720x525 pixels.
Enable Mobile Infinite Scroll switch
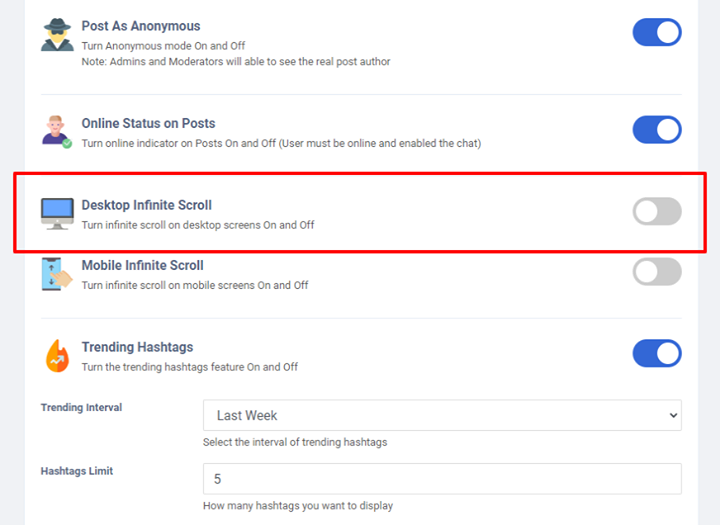[657, 271]
